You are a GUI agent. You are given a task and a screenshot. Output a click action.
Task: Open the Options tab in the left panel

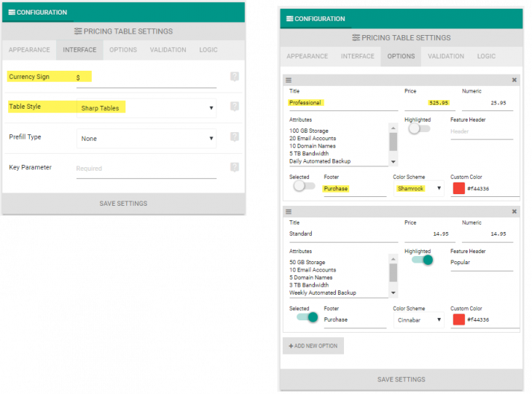tap(123, 50)
